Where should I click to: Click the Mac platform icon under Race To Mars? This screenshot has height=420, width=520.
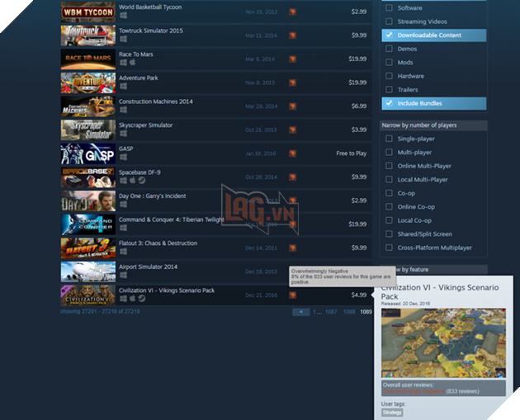[132, 63]
